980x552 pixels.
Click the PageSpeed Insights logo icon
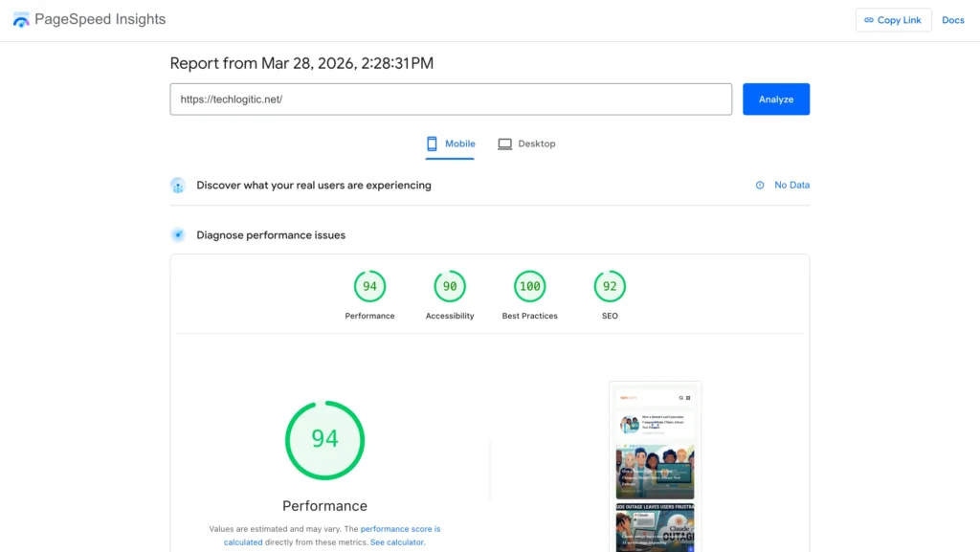pyautogui.click(x=20, y=19)
